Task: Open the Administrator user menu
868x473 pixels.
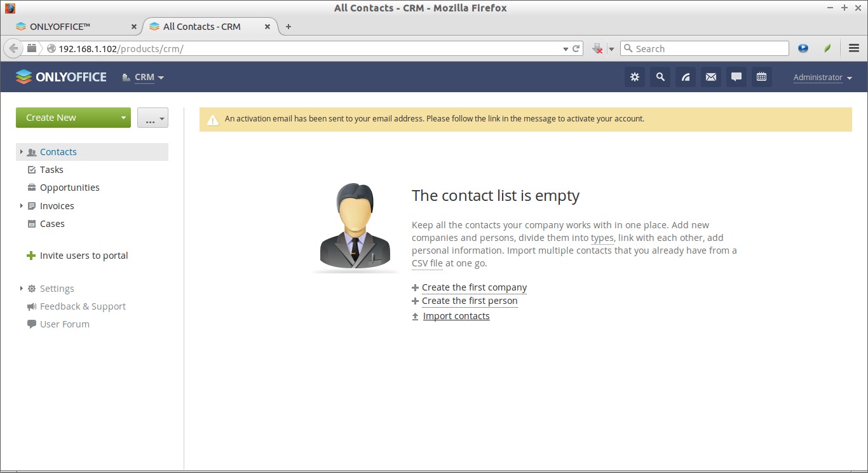Action: click(x=822, y=78)
